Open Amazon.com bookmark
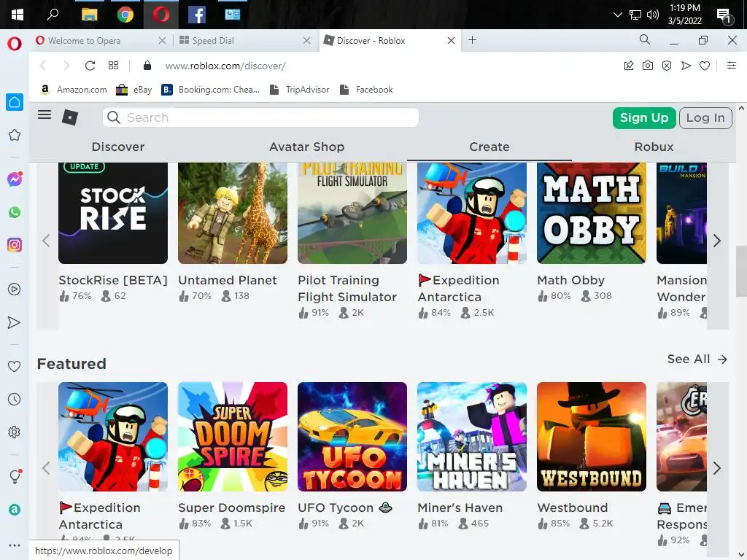 (x=74, y=90)
